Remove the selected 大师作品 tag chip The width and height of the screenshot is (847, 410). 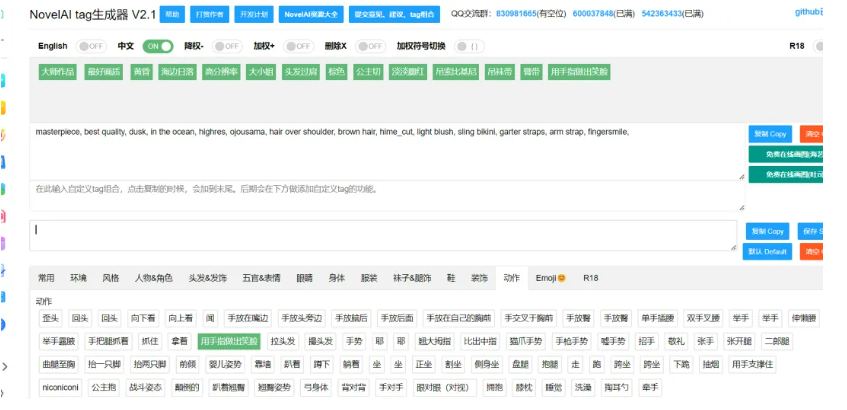tap(57, 72)
